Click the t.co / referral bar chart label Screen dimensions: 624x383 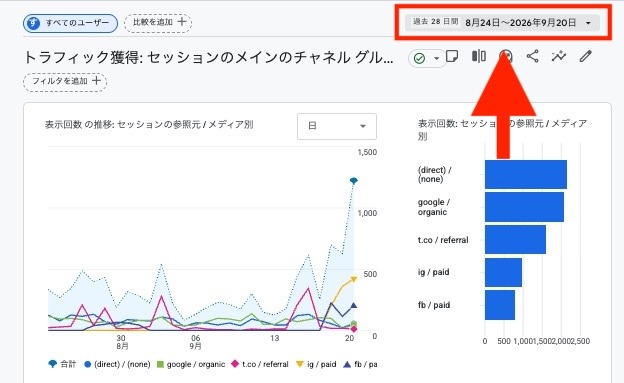click(x=443, y=240)
